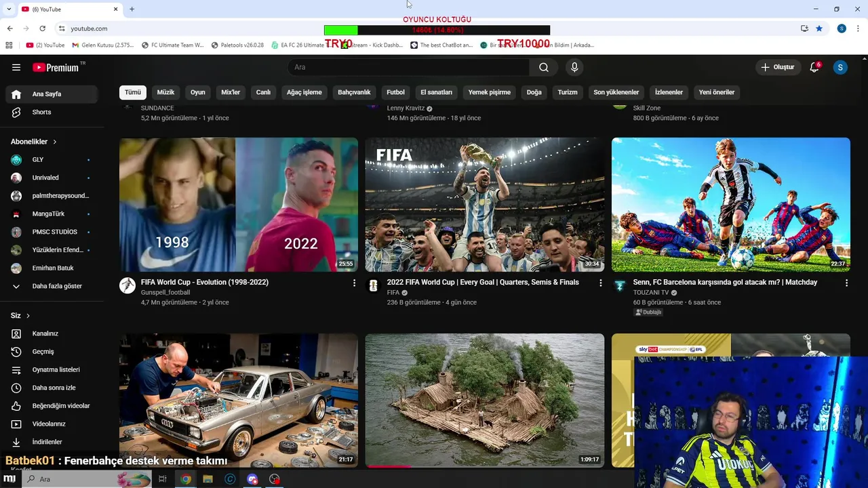Click TOUZANI TV channel avatar

620,285
